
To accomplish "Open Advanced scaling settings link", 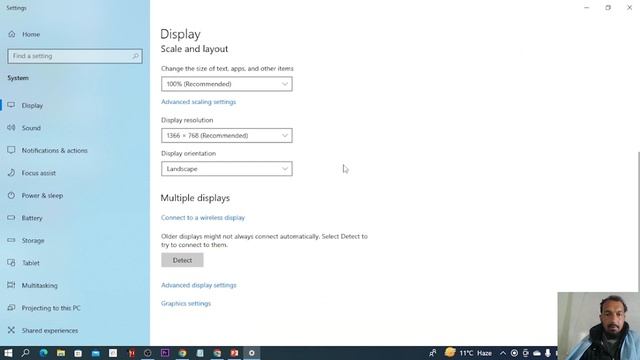I will (x=198, y=102).
